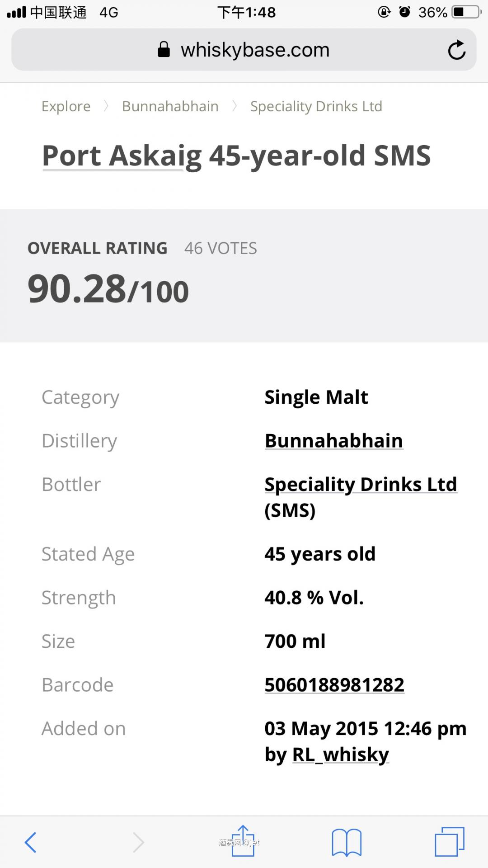The width and height of the screenshot is (488, 868).
Task: Open Speciality Drinks Ltd bottler link
Action: pyautogui.click(x=361, y=485)
